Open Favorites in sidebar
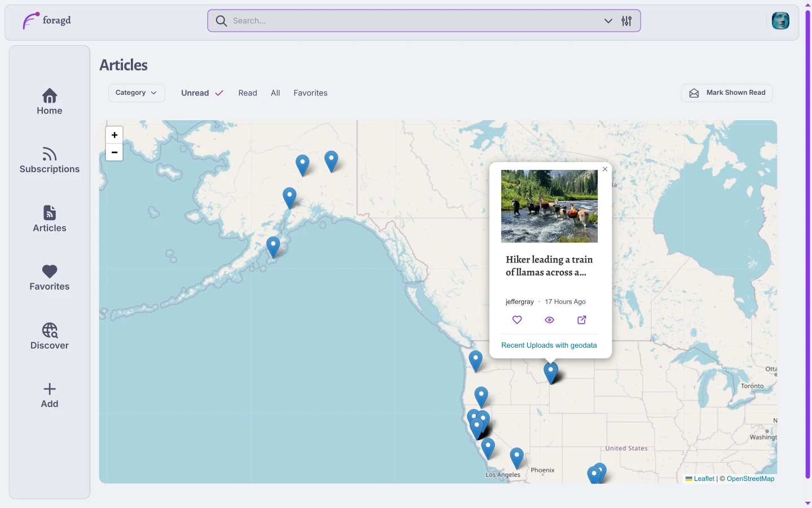812x508 pixels. coord(50,278)
